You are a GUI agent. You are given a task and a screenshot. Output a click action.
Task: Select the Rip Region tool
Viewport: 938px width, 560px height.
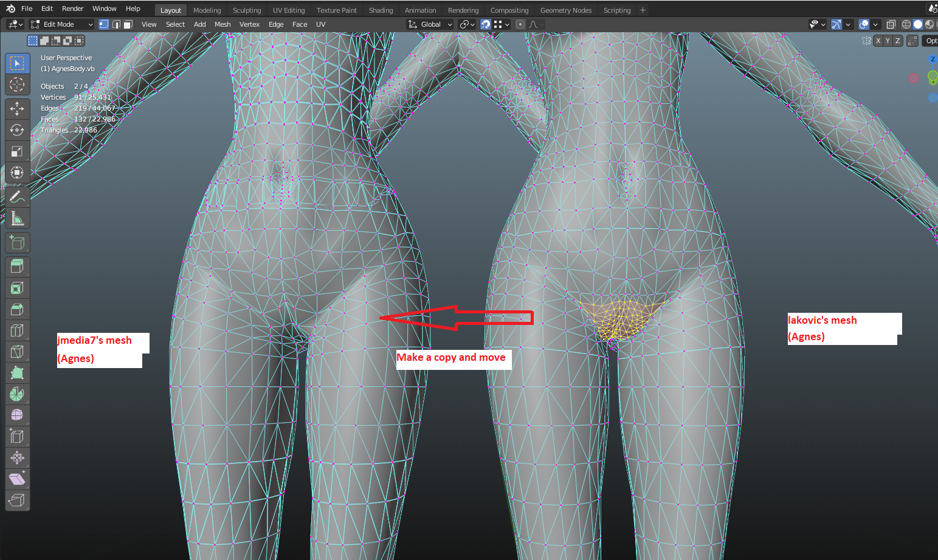tap(17, 500)
